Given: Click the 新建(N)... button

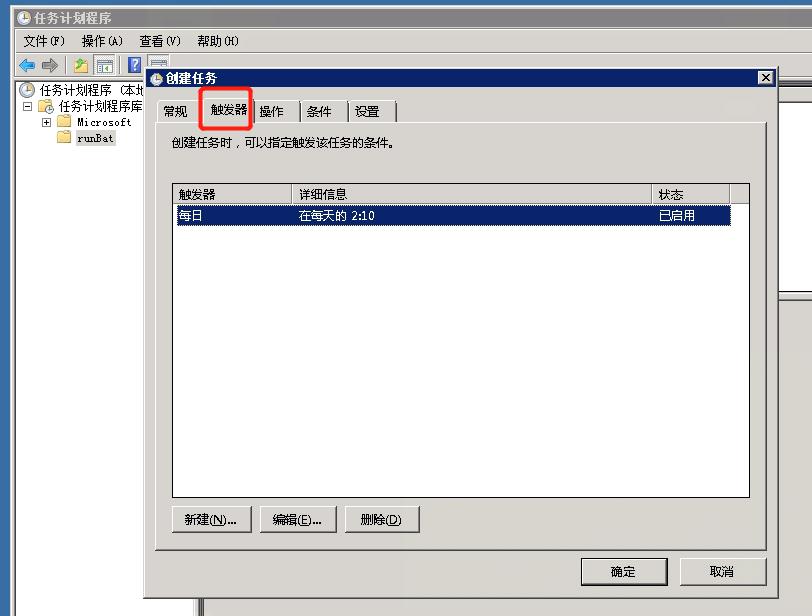Looking at the screenshot, I should pyautogui.click(x=210, y=520).
